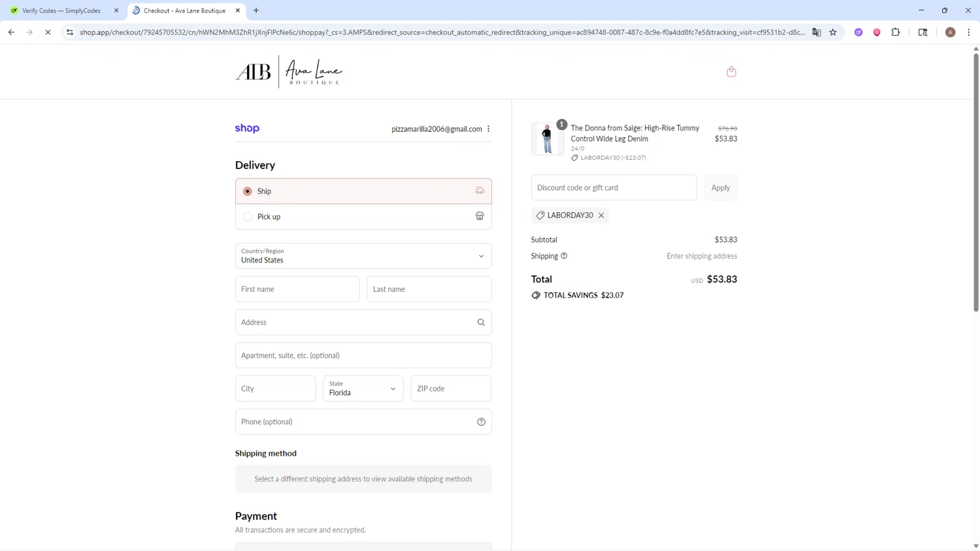Click the store icon in Pick up row

pos(480,217)
